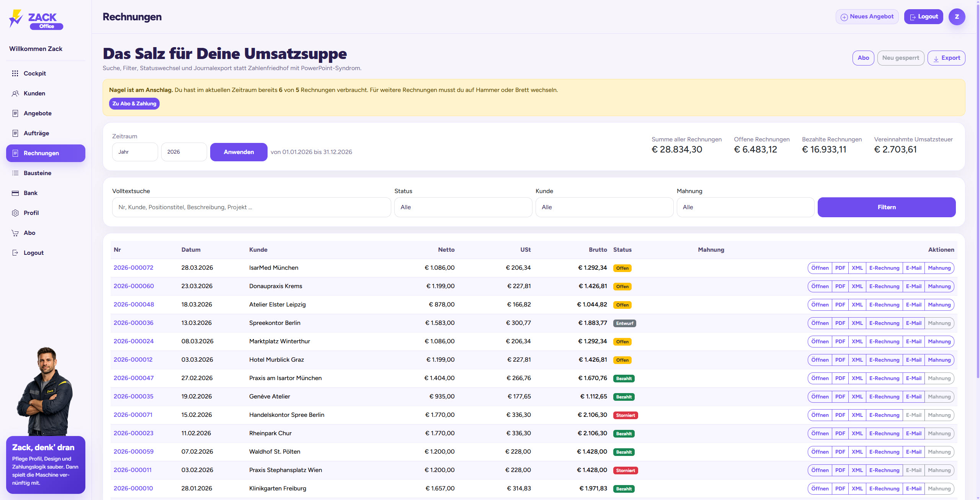Click the Profil gear icon

coord(15,213)
